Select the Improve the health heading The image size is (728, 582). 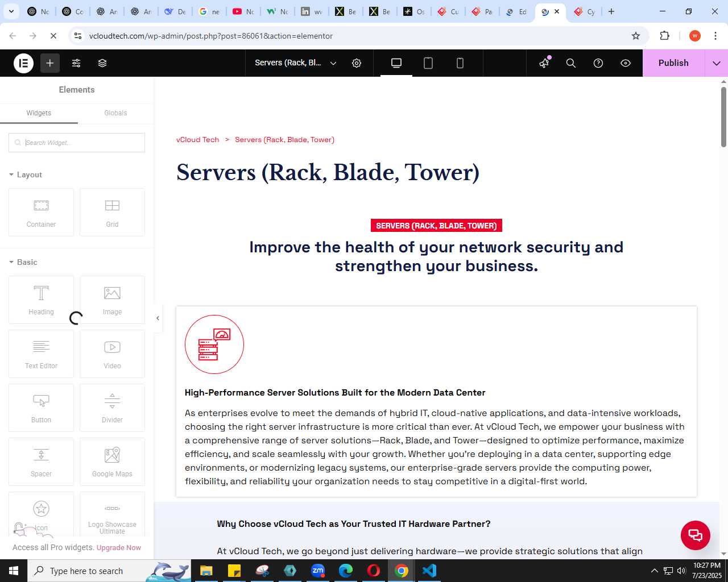click(436, 256)
